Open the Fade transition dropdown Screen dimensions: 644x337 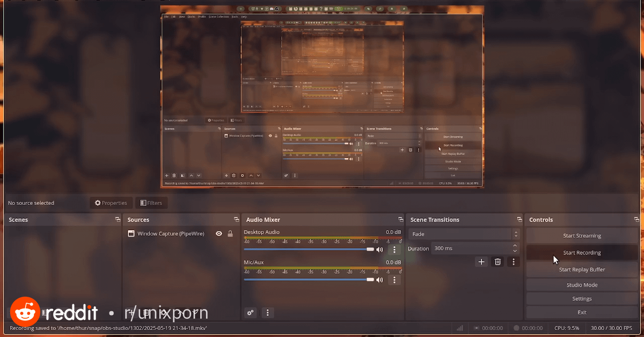point(464,234)
